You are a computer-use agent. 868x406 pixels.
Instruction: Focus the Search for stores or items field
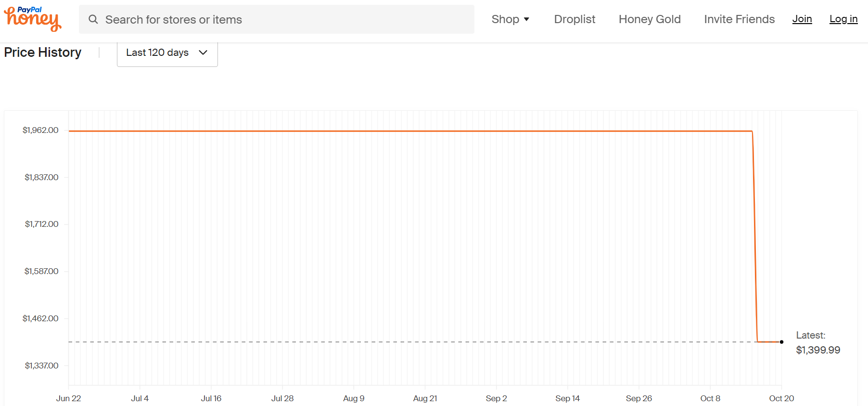coord(277,19)
